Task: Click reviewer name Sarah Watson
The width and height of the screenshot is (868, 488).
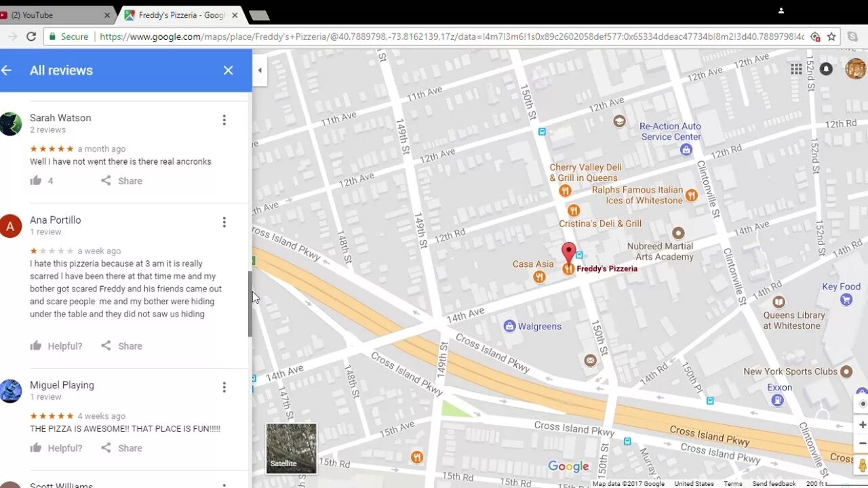Action: click(x=60, y=118)
